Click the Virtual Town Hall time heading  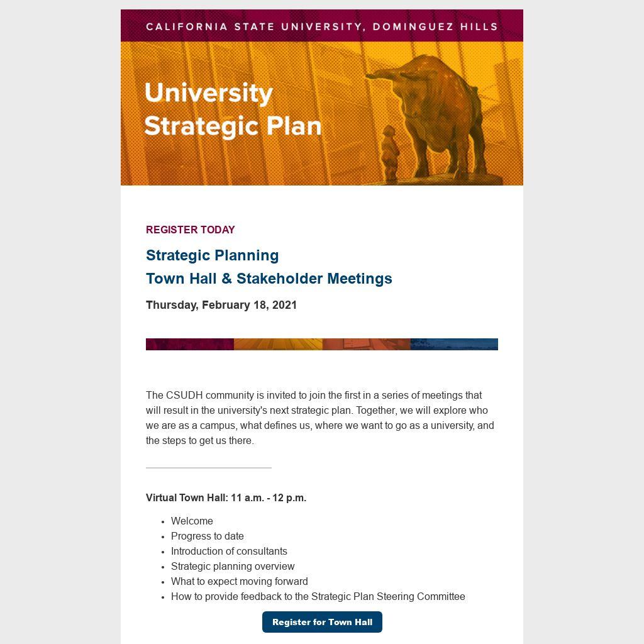click(226, 498)
